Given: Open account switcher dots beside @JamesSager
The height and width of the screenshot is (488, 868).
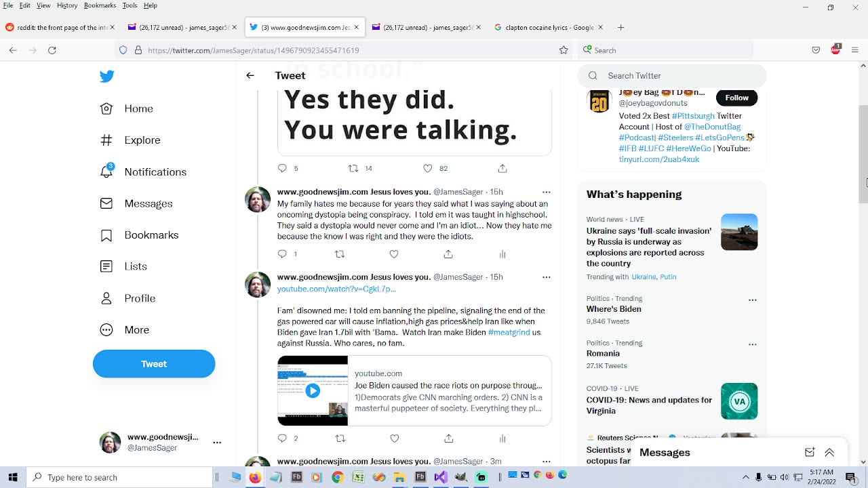Looking at the screenshot, I should click(217, 443).
